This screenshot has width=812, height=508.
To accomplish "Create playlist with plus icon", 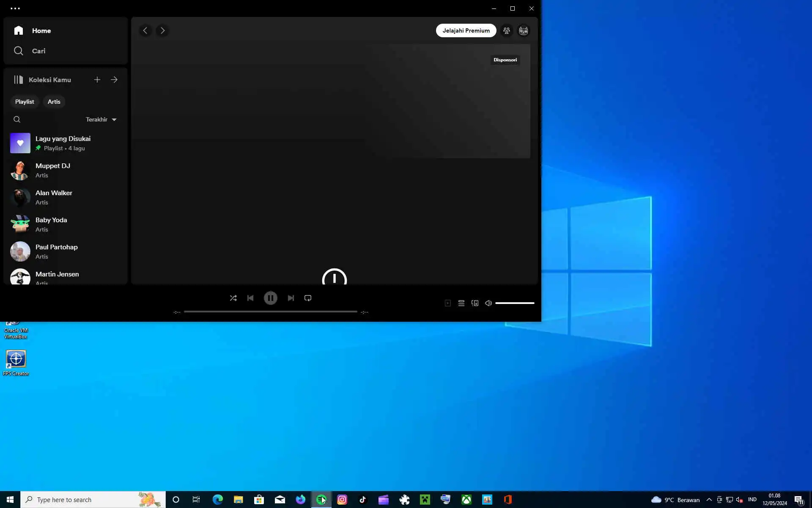I will coord(97,80).
